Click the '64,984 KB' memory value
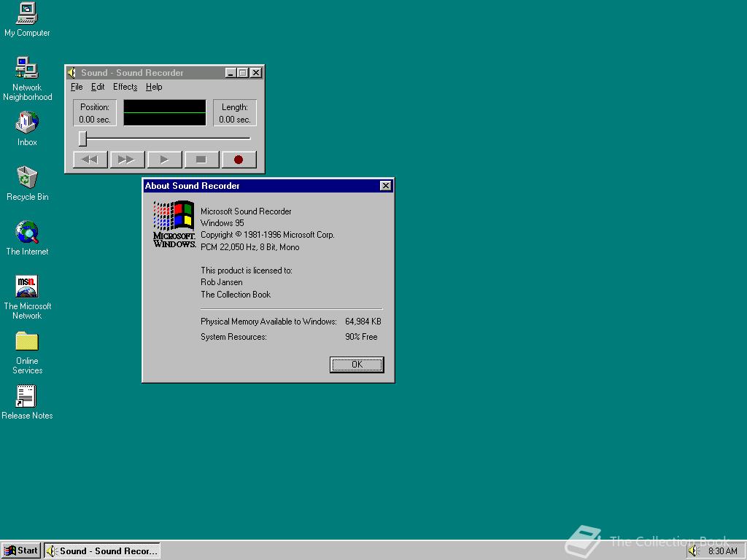Image resolution: width=747 pixels, height=560 pixels. (363, 322)
